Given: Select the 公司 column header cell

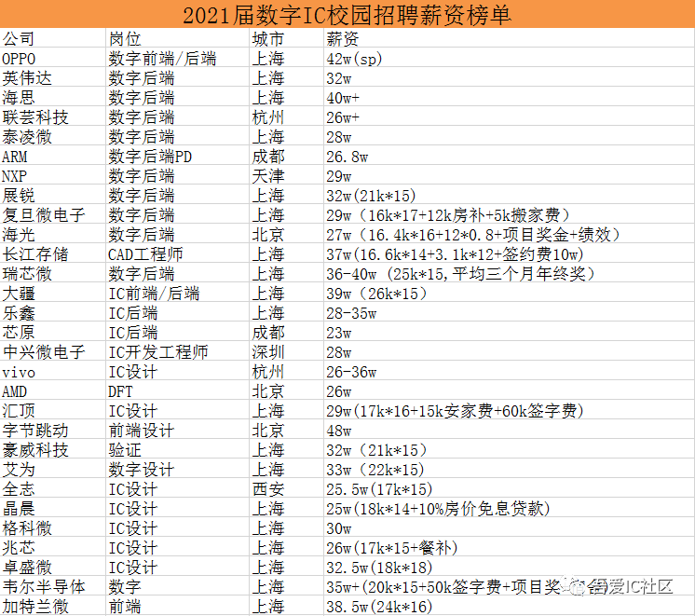Looking at the screenshot, I should point(53,38).
